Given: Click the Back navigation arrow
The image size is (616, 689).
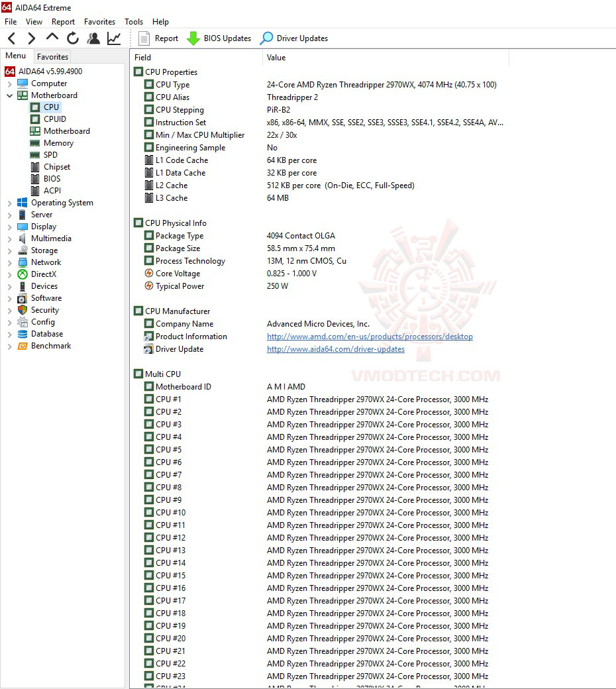Looking at the screenshot, I should tap(12, 38).
